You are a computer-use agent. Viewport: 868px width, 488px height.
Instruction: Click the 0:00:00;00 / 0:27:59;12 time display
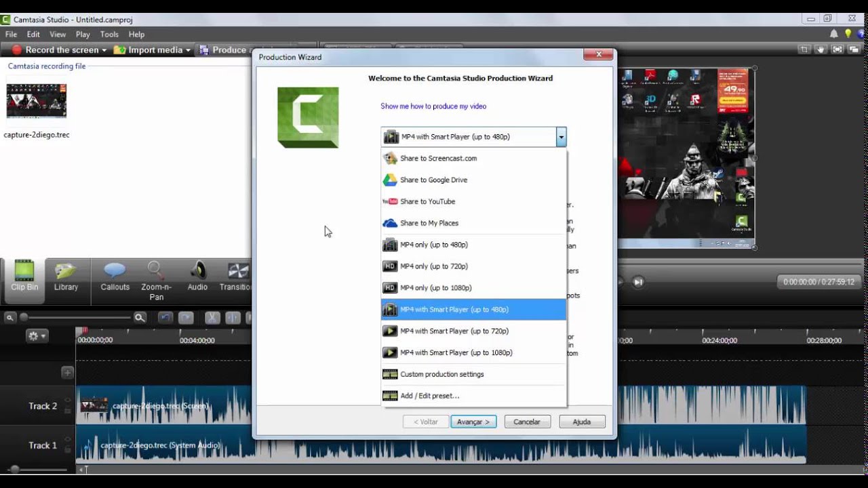[x=818, y=282]
